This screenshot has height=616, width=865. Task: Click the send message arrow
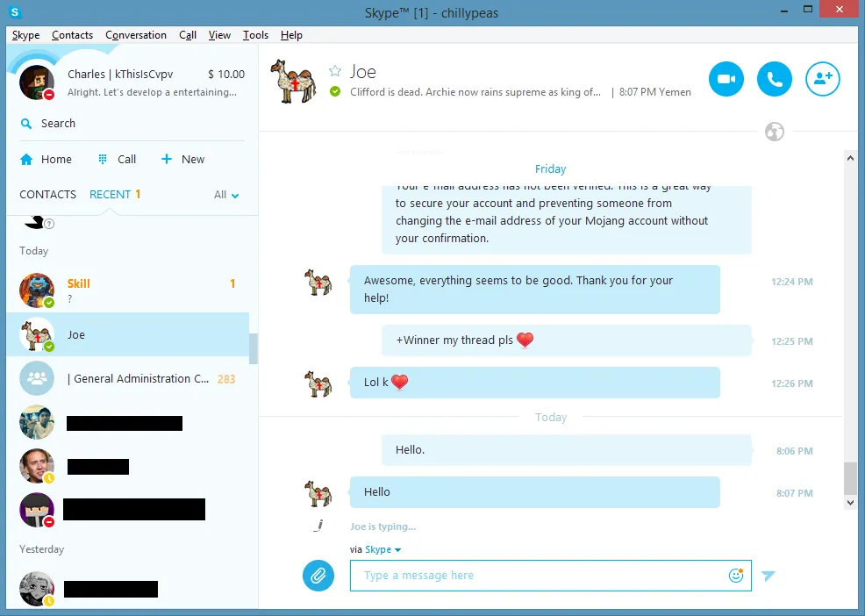point(768,576)
